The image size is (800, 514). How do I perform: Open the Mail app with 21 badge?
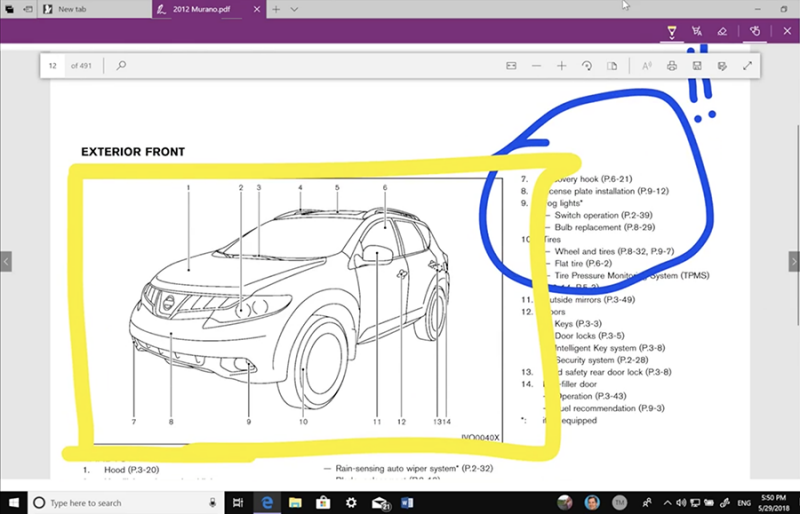pyautogui.click(x=381, y=503)
